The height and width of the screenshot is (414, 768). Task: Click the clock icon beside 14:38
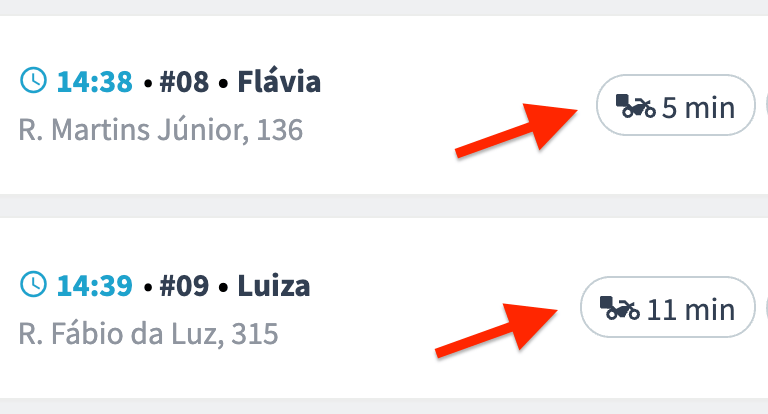33,80
